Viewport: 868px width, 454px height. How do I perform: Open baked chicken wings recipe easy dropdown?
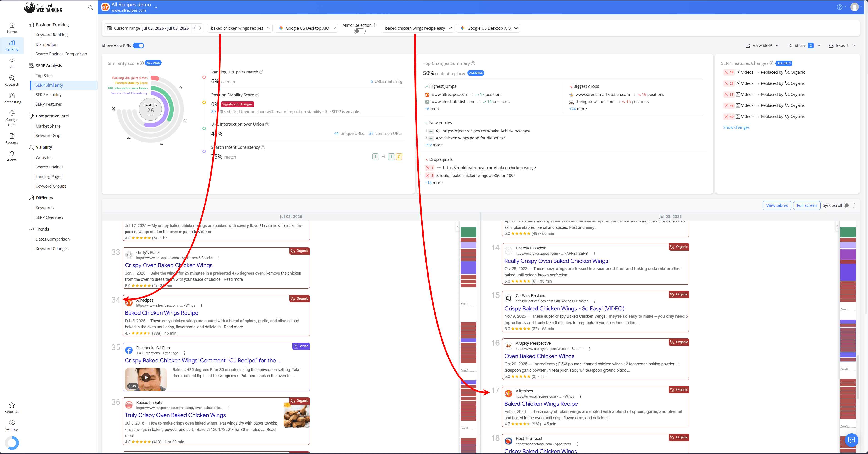pos(418,28)
